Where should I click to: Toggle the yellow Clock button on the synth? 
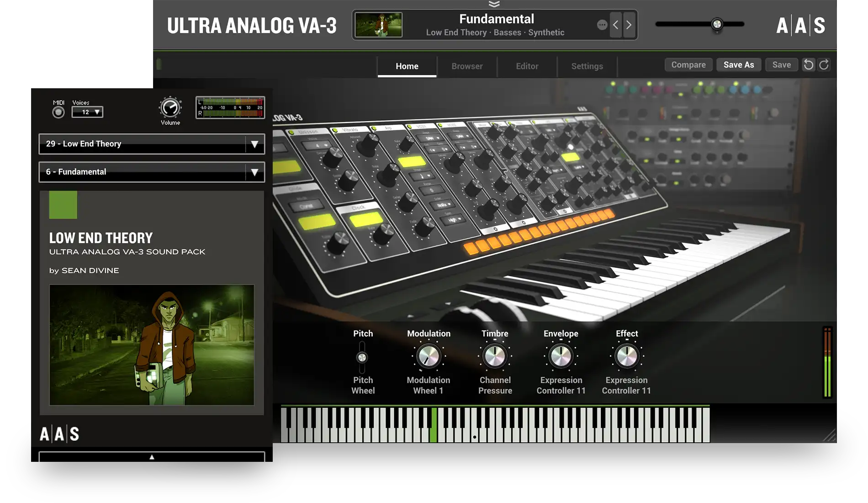pyautogui.click(x=365, y=220)
